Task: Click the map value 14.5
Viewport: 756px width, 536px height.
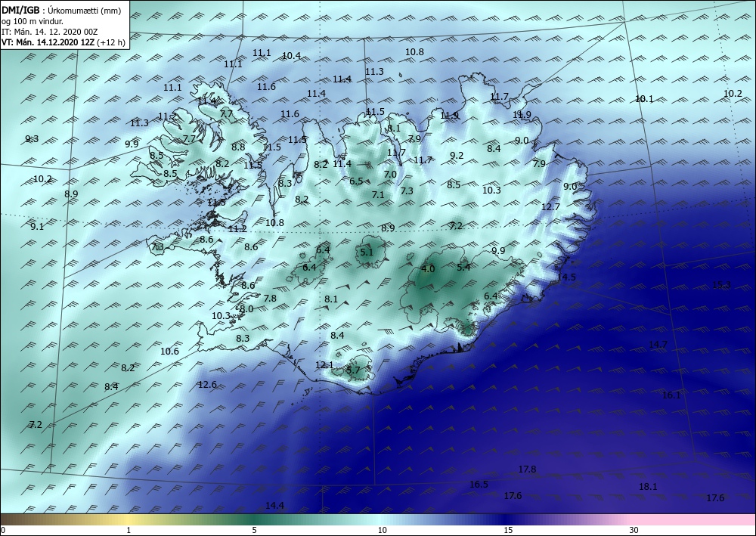Action: [566, 277]
